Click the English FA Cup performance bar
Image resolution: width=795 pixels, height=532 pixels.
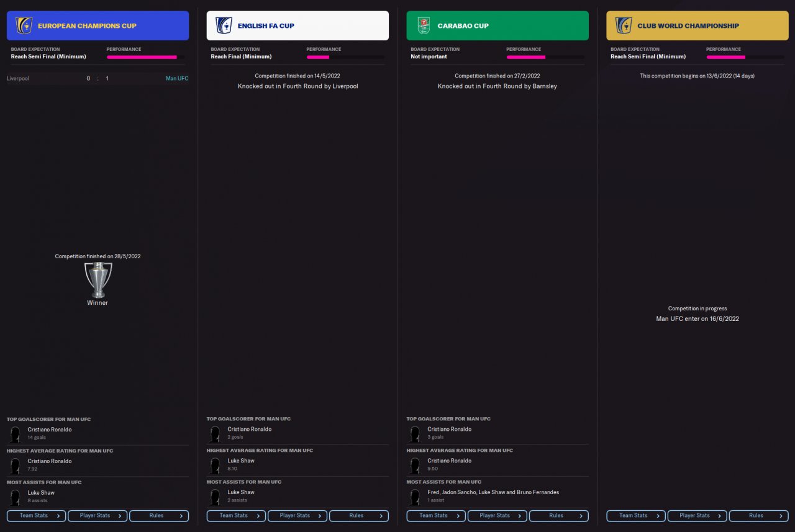(x=345, y=57)
